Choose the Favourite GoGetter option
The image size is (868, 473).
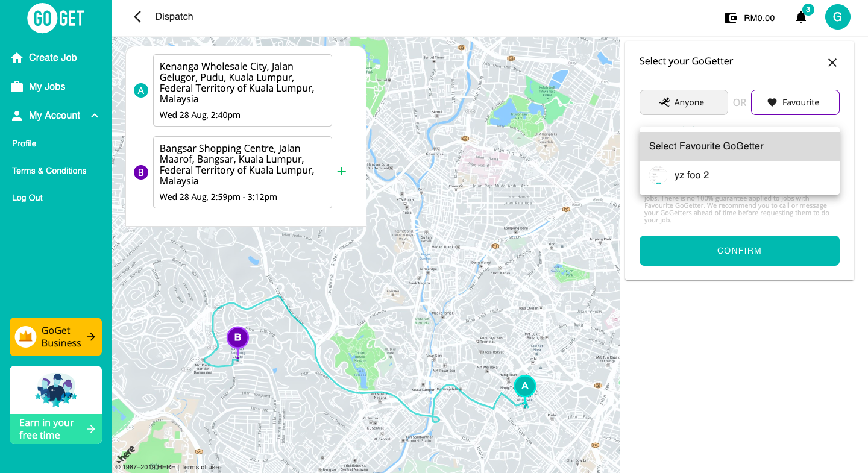click(794, 102)
